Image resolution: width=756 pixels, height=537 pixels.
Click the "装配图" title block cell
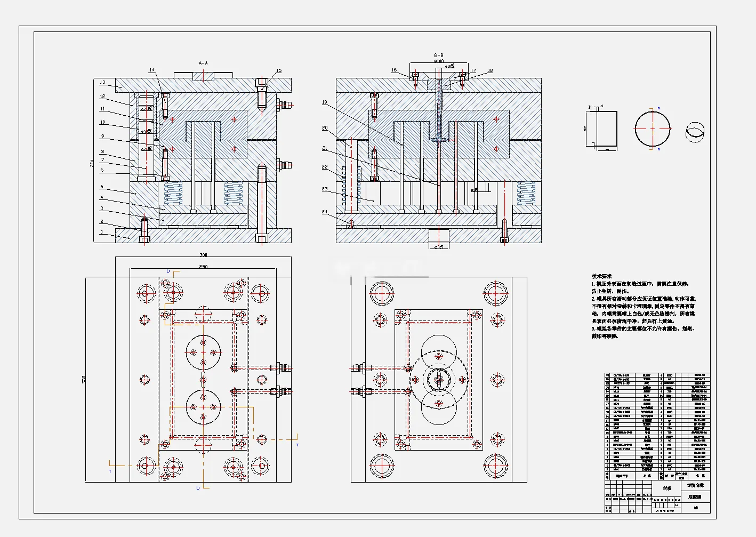695,496
